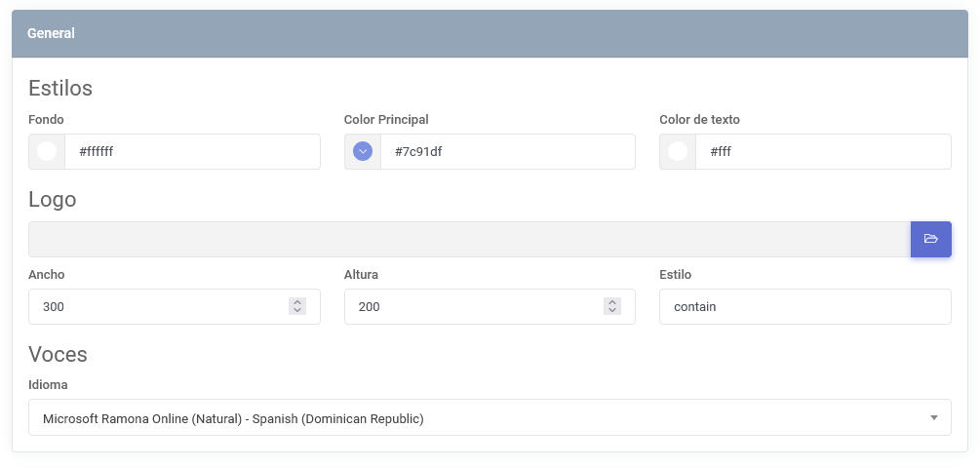Click the Color de texto field #fff

click(x=822, y=152)
